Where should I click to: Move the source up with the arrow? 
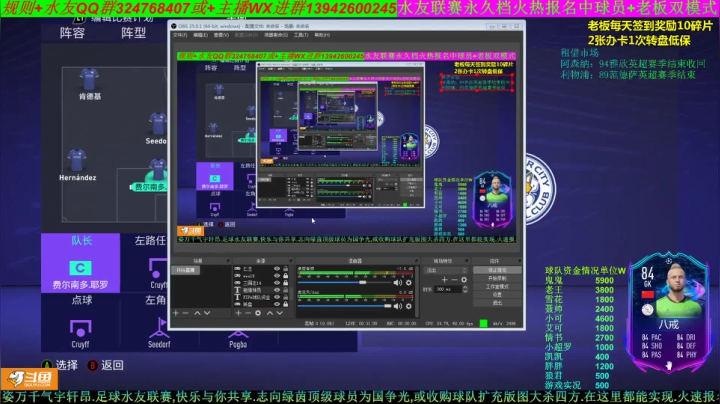(x=270, y=313)
